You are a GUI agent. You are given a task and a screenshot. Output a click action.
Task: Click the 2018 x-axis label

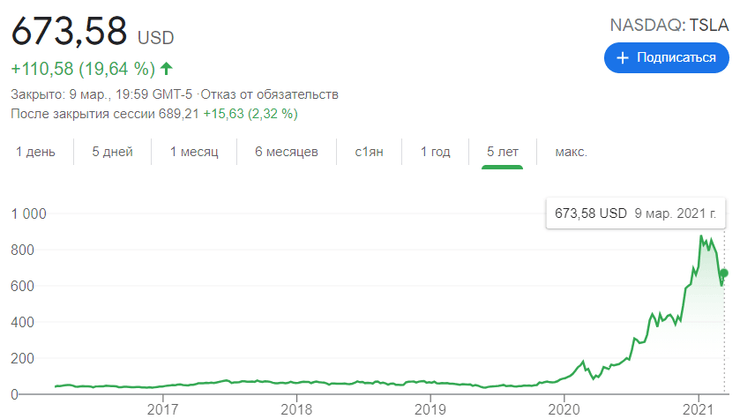point(296,409)
